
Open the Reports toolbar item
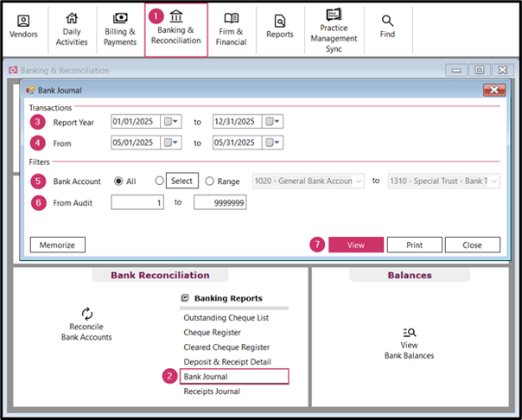[280, 27]
